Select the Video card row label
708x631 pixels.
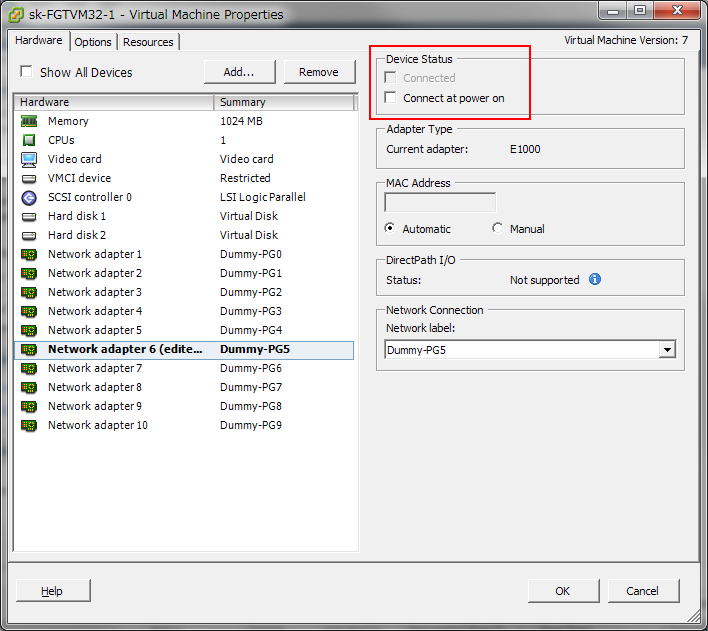(x=75, y=159)
